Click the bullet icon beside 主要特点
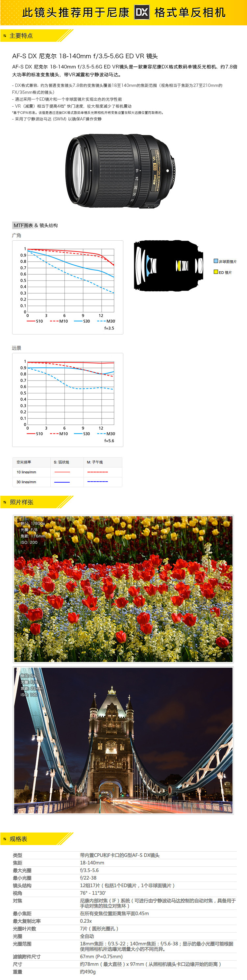The image size is (247, 980). tap(5, 36)
